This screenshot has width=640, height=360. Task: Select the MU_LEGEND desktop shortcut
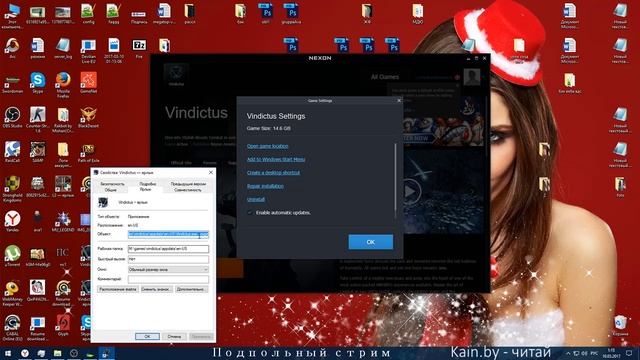63,222
